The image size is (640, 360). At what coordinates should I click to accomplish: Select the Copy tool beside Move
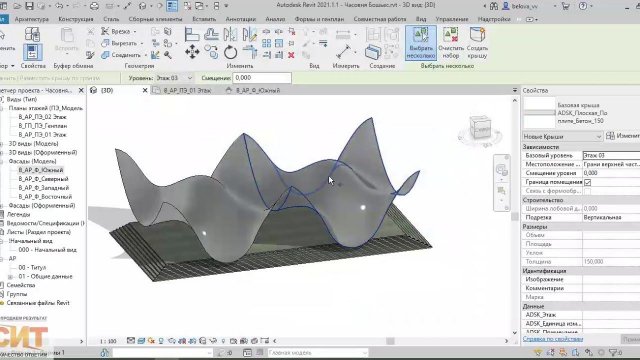tap(211, 52)
